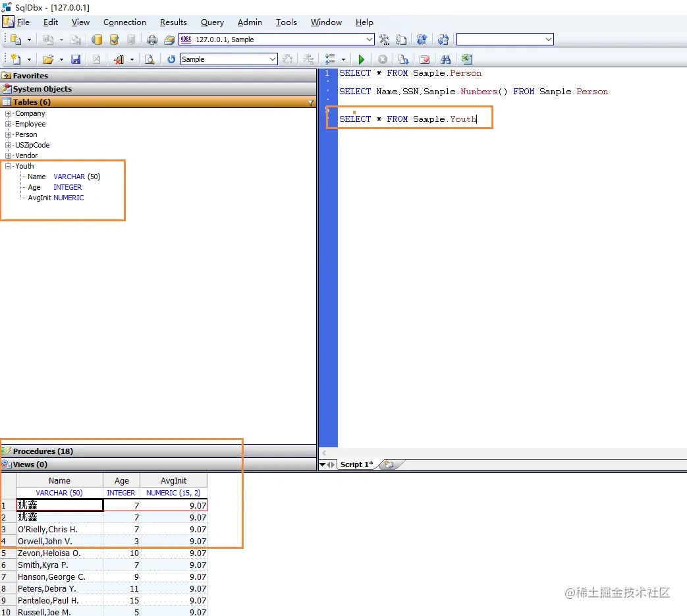Image resolution: width=687 pixels, height=616 pixels.
Task: Click the line spacing format icon
Action: (330, 59)
